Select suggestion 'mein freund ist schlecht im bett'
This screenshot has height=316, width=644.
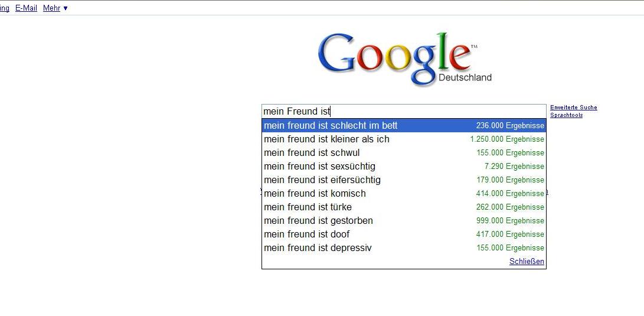click(x=331, y=125)
